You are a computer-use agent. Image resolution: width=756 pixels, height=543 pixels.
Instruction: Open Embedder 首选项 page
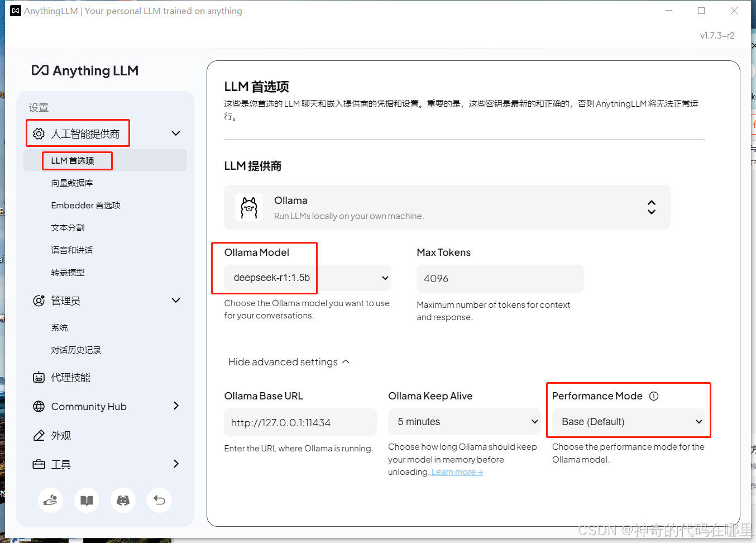coord(86,205)
